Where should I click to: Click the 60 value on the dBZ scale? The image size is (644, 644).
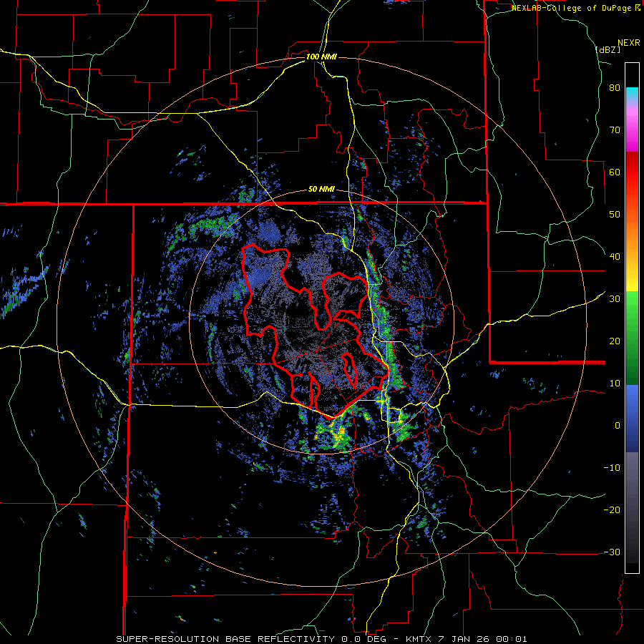(x=615, y=172)
